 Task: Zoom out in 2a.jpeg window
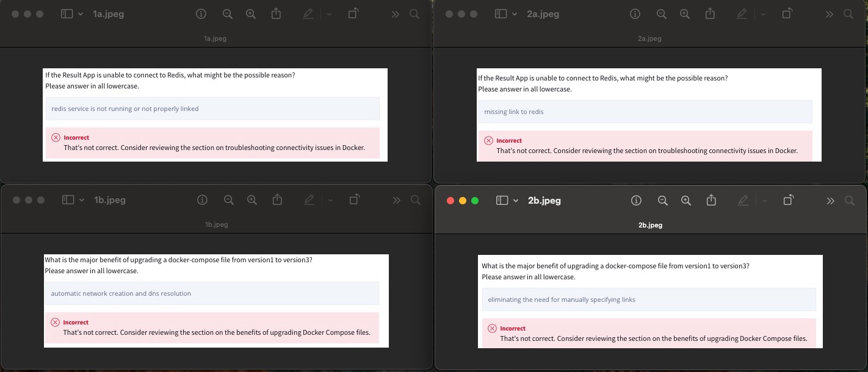(x=662, y=14)
